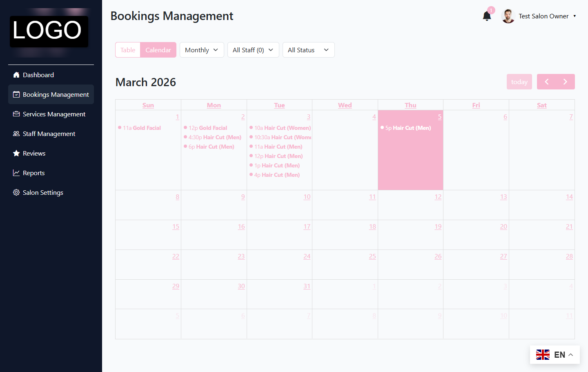The width and height of the screenshot is (588, 372).
Task: Go to next month with arrow button
Action: coord(565,82)
